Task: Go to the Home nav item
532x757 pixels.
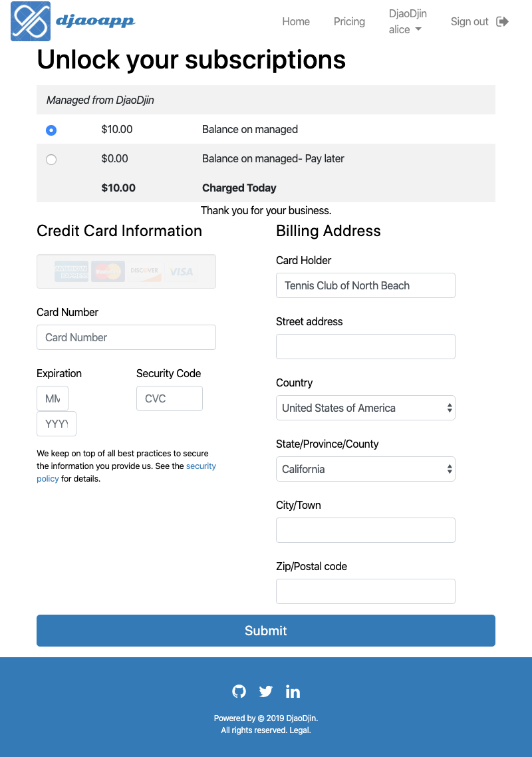Action: pos(296,22)
